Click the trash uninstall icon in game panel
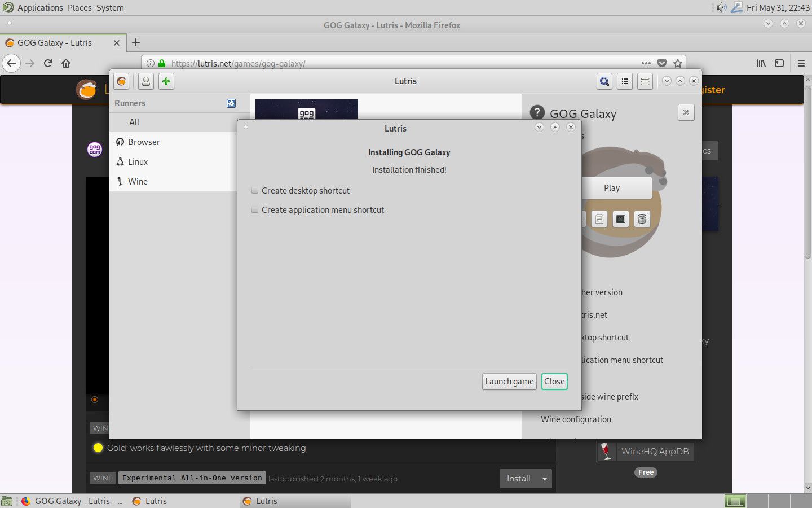Viewport: 812px width, 508px height. [642, 219]
